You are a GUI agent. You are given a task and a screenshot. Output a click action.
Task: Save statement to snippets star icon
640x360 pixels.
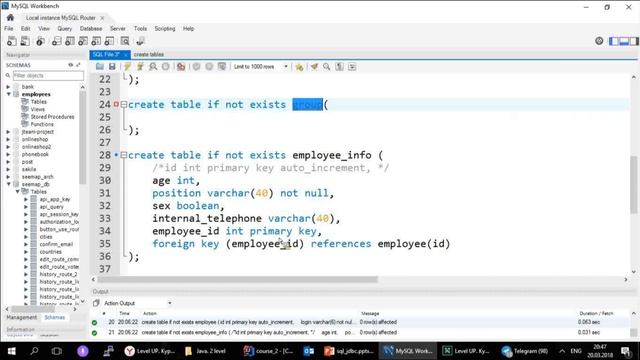click(299, 67)
